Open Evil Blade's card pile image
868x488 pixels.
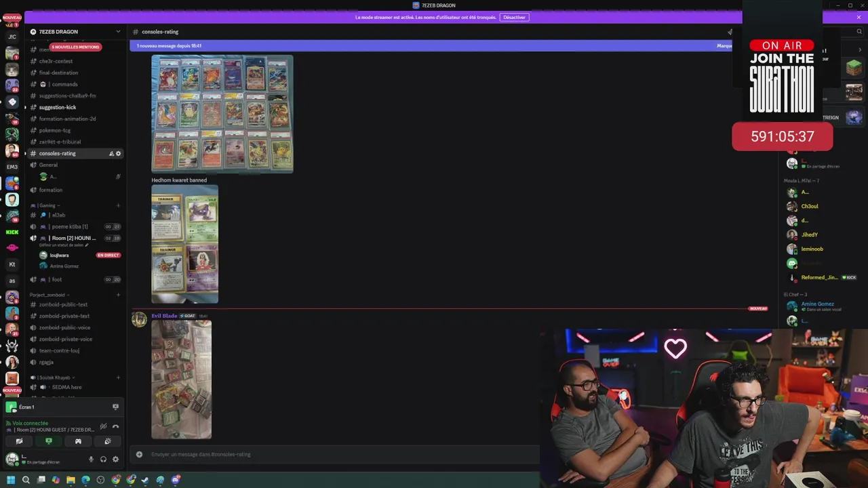click(x=181, y=380)
